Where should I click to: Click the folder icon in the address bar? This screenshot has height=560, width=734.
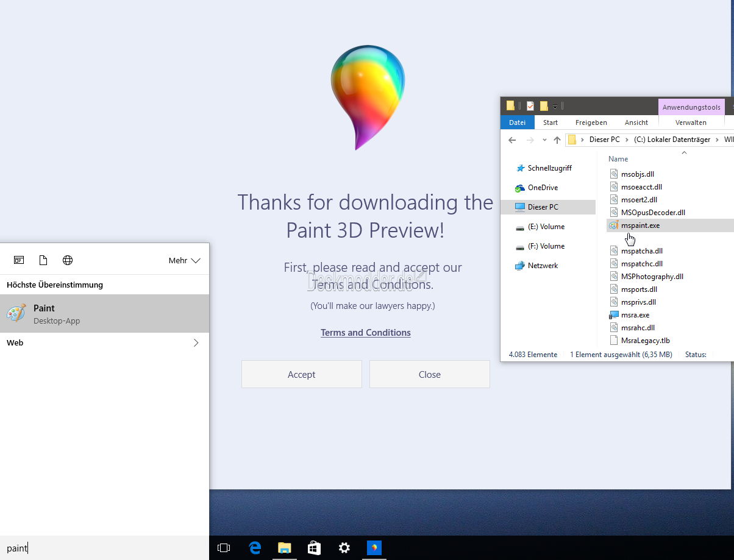572,140
